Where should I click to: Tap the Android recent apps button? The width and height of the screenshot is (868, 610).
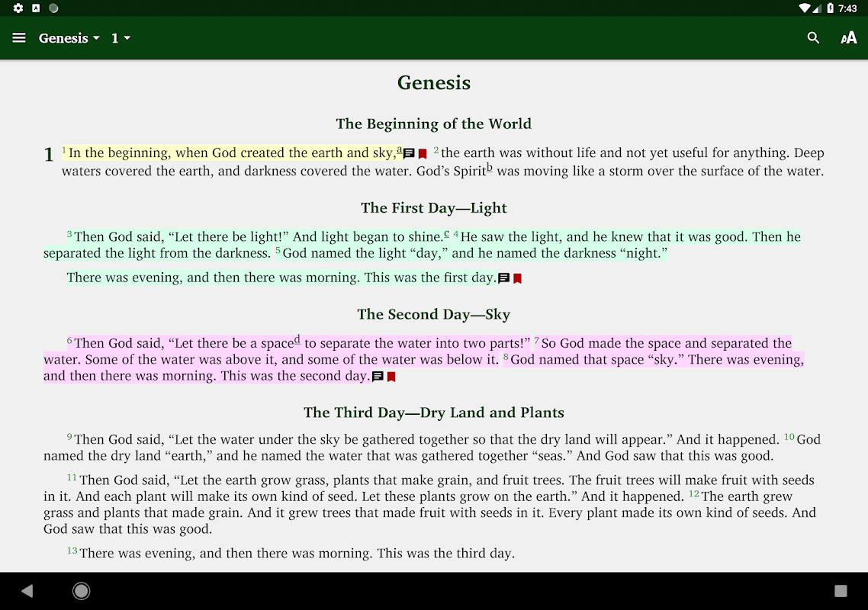pos(841,591)
